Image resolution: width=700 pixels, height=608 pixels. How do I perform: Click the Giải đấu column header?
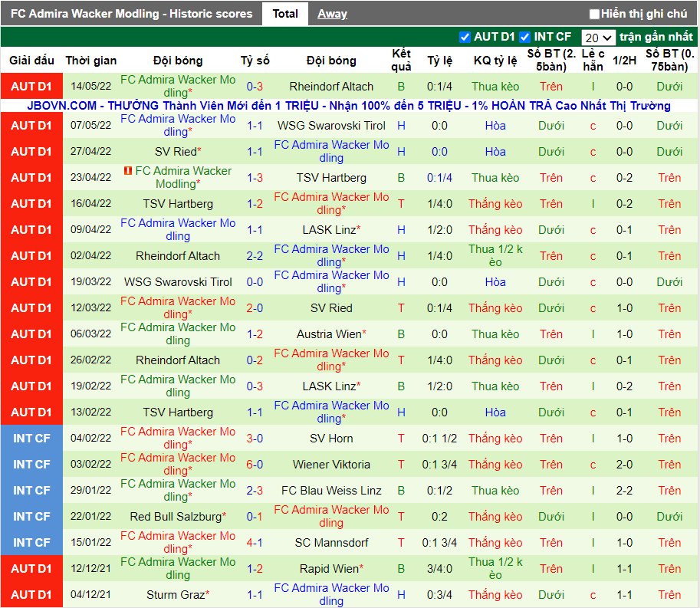(31, 61)
